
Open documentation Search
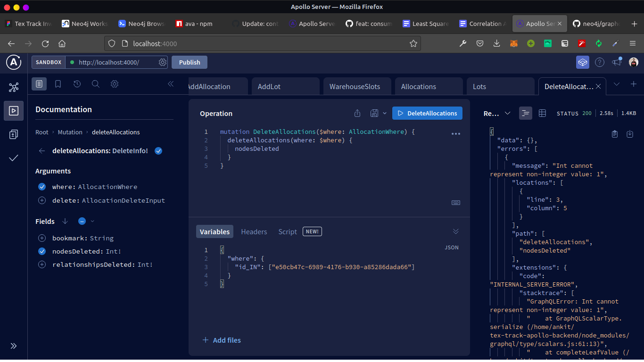click(x=96, y=84)
